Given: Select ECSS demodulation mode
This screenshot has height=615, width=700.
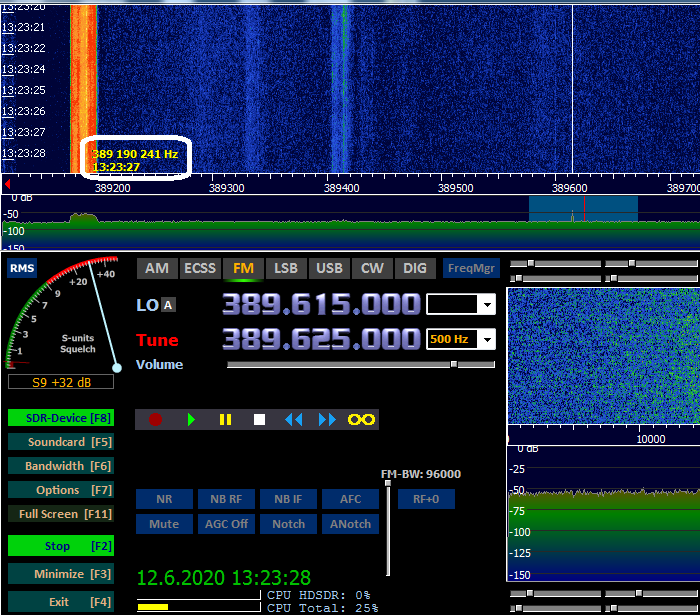Looking at the screenshot, I should pyautogui.click(x=200, y=268).
